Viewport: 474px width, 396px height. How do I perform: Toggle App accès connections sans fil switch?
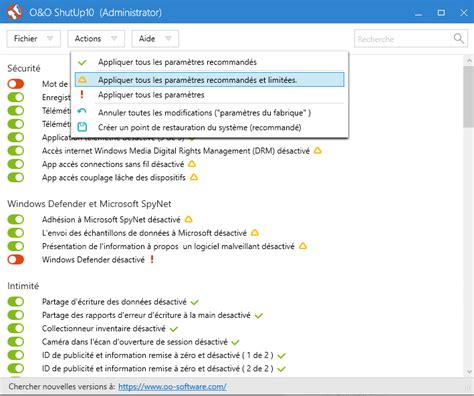[16, 164]
